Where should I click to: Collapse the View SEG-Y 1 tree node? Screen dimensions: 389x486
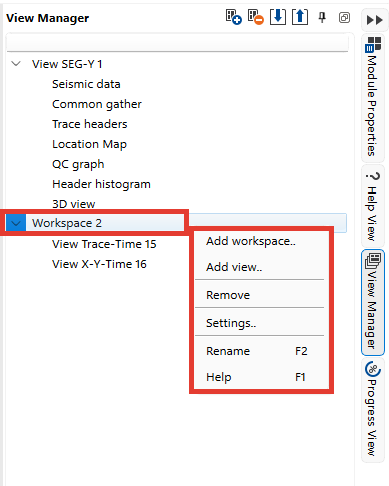(16, 64)
